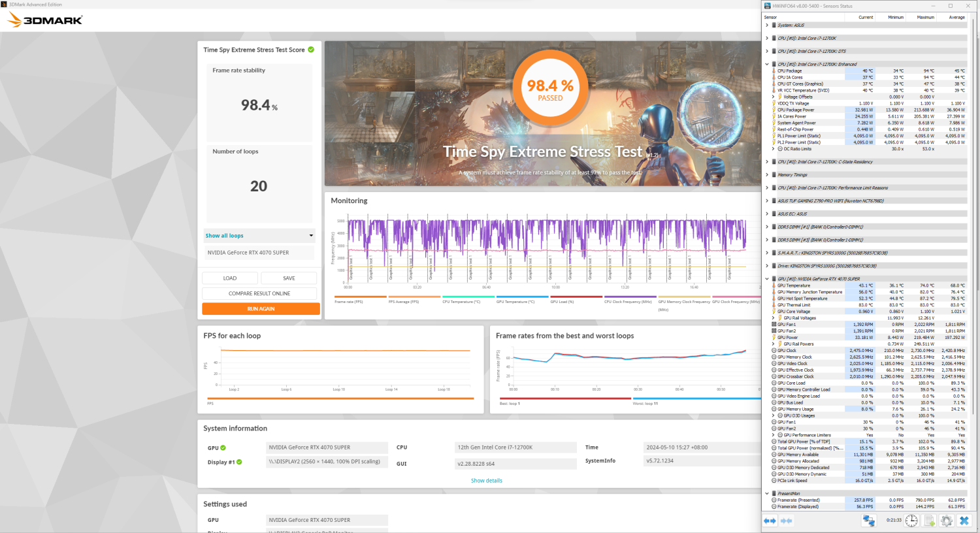Click the Minimum column header

(x=890, y=17)
